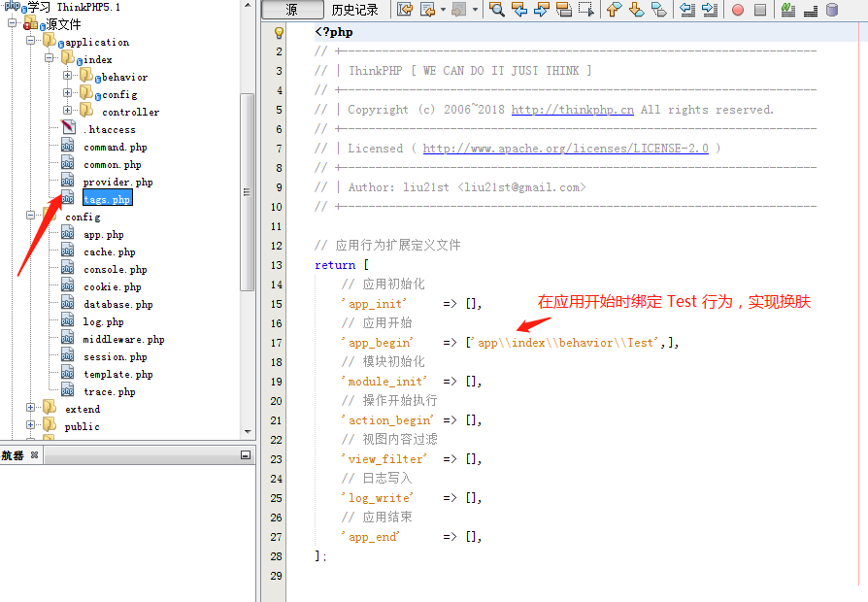Uncomment selected lines icon
The height and width of the screenshot is (602, 868).
811,10
